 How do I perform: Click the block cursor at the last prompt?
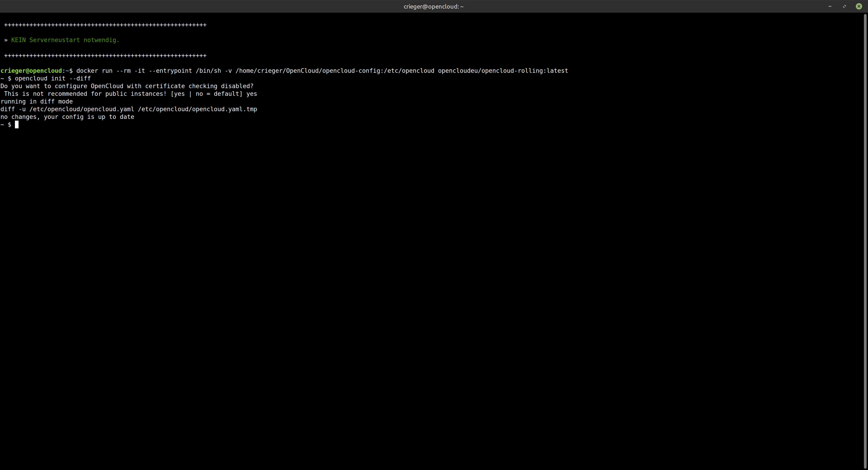pos(17,125)
